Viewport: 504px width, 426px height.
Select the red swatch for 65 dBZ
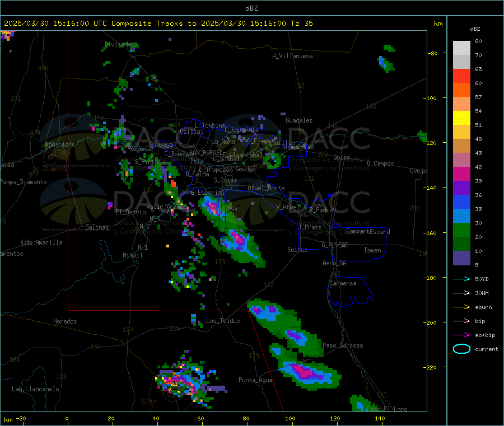click(x=461, y=76)
